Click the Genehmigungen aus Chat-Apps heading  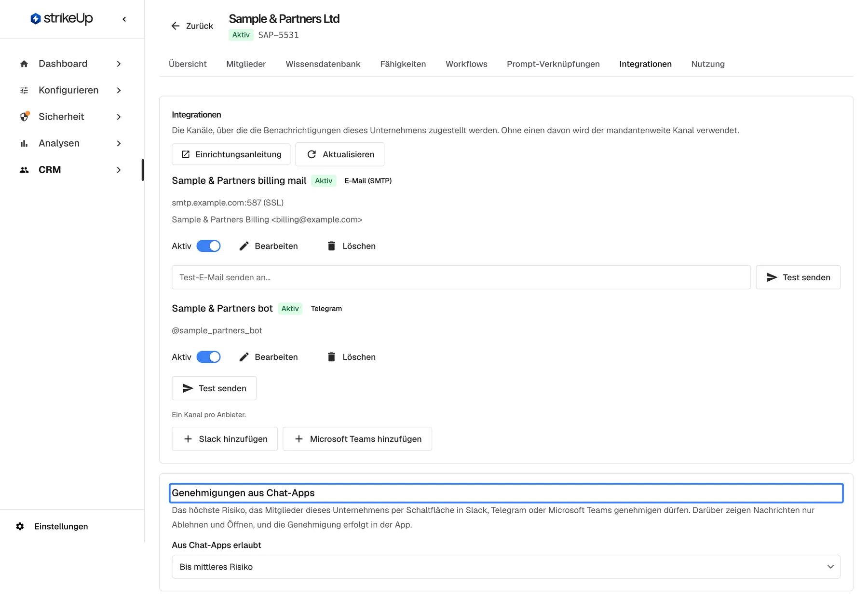(x=243, y=493)
